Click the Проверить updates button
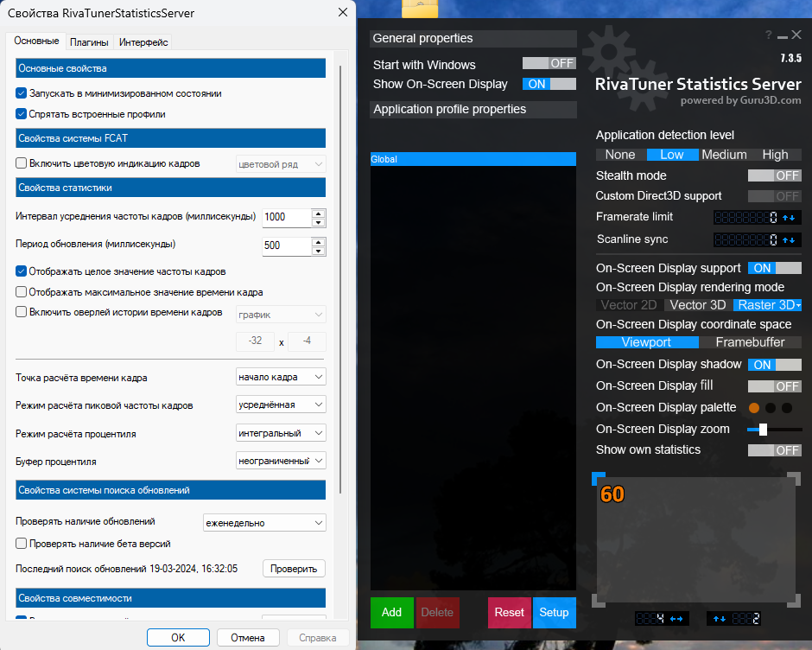812x650 pixels. point(294,569)
